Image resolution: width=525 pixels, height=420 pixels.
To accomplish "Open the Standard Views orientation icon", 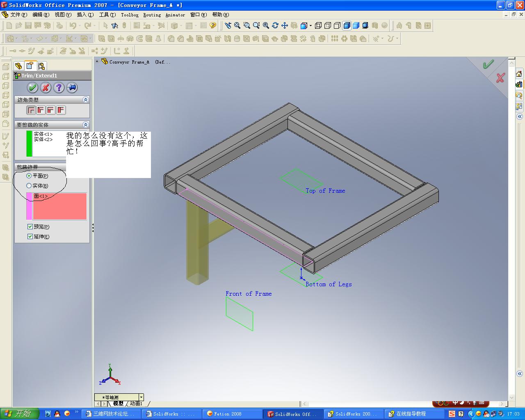I will click(x=304, y=26).
